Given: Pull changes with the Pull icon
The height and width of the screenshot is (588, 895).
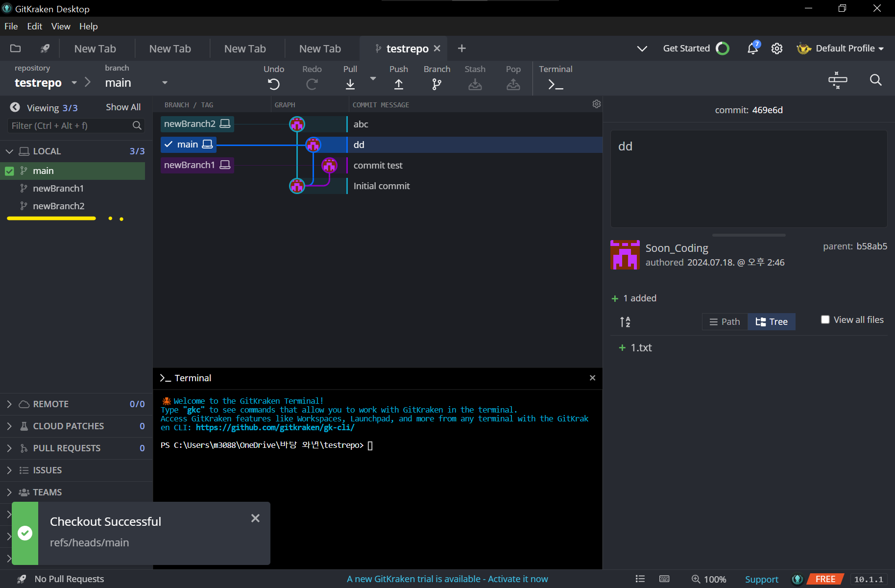Looking at the screenshot, I should (x=350, y=84).
